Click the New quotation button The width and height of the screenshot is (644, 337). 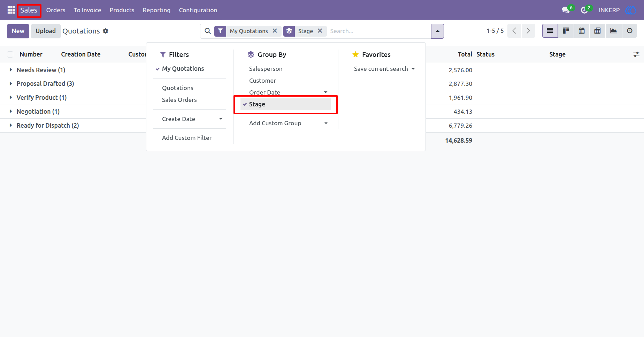pos(18,31)
